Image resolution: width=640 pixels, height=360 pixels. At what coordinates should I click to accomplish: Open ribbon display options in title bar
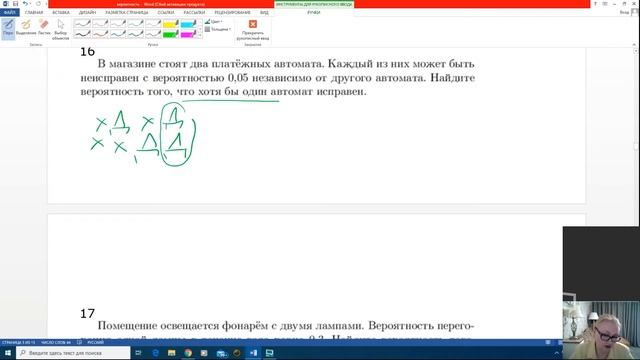pos(605,4)
